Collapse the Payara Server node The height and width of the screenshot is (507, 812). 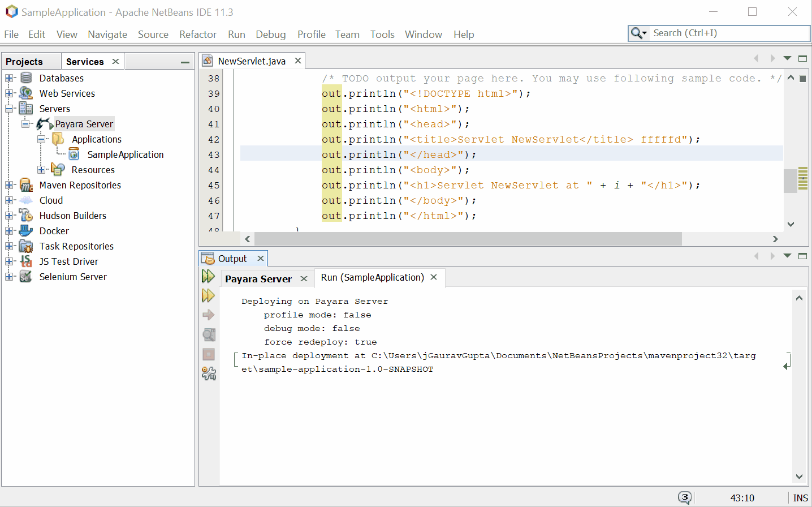click(25, 124)
